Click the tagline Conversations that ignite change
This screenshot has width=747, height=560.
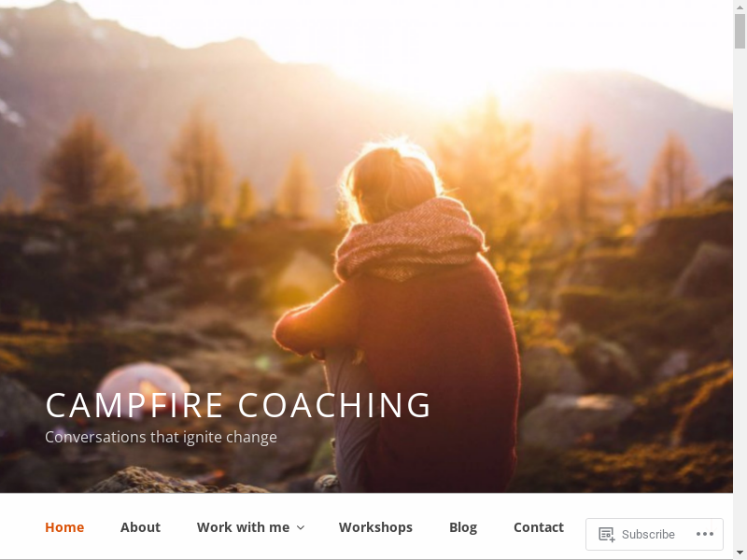click(x=161, y=437)
